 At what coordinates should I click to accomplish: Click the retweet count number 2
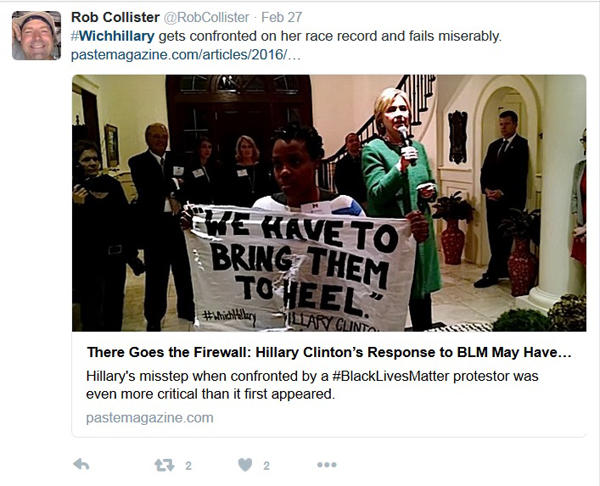188,466
